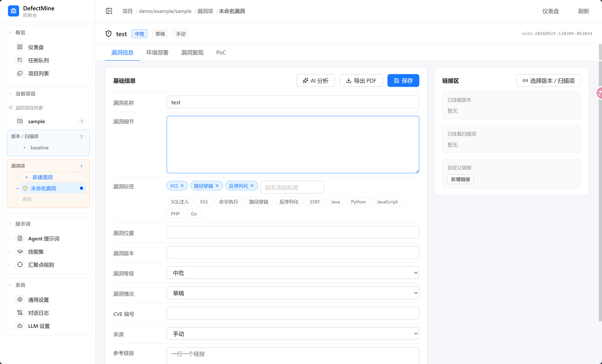Switch to the PoC tab
The image size is (602, 364).
click(221, 52)
